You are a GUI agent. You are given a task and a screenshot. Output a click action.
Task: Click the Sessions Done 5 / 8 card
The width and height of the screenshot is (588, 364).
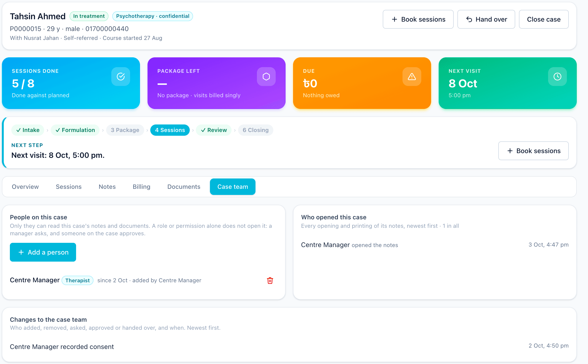(71, 83)
